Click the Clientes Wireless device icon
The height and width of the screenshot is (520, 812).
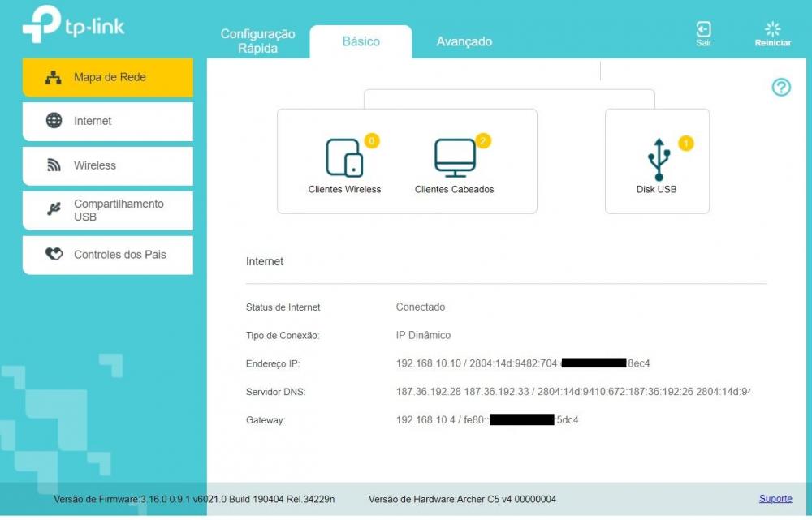[x=344, y=157]
